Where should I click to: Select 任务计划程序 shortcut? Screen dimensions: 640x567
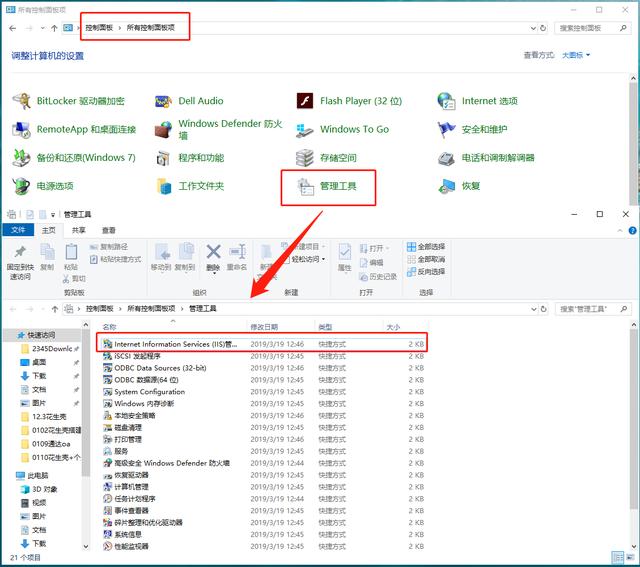pos(262,498)
